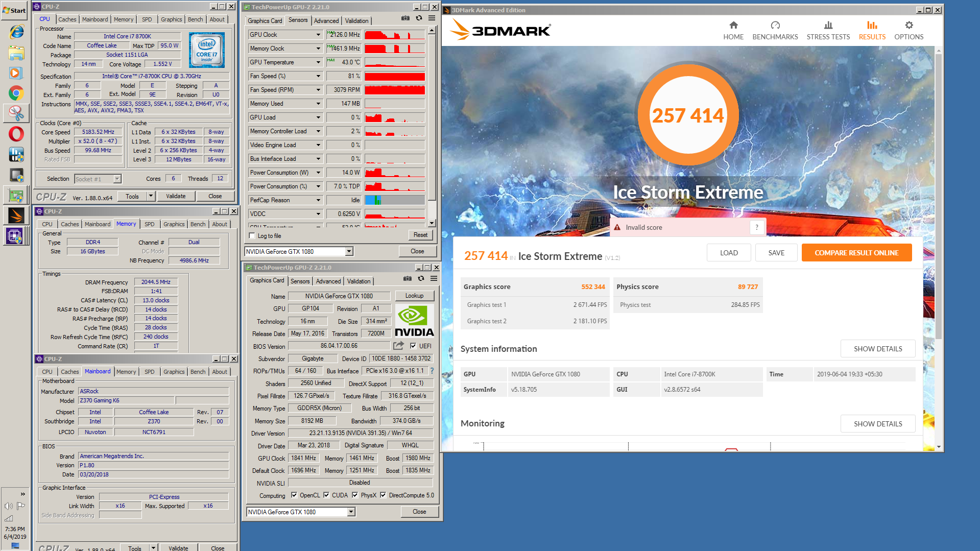
Task: Click COMPARE RESULT ONLINE button
Action: [856, 253]
